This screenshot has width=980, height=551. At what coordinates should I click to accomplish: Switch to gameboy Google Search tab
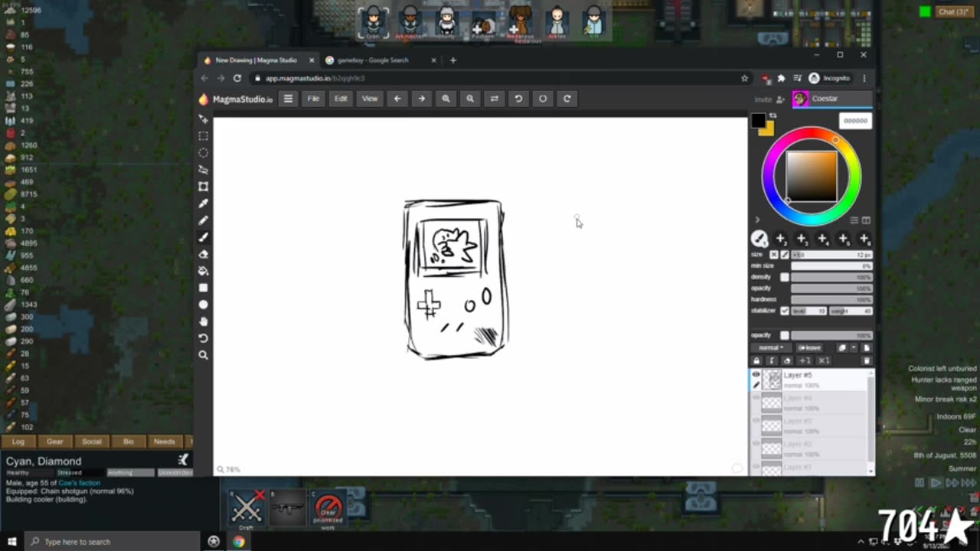point(381,60)
